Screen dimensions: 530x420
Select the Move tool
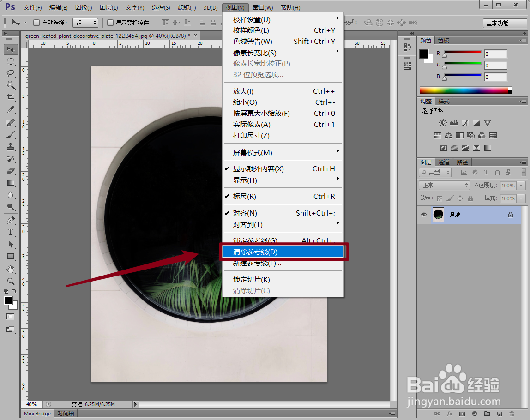[10, 49]
